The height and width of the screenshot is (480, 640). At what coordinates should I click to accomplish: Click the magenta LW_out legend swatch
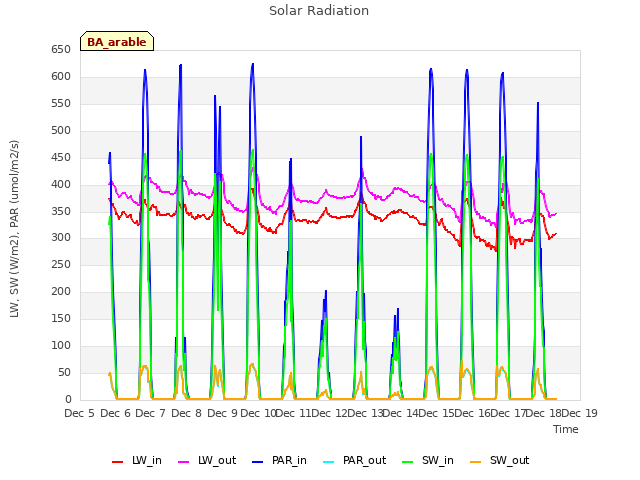coord(184,462)
